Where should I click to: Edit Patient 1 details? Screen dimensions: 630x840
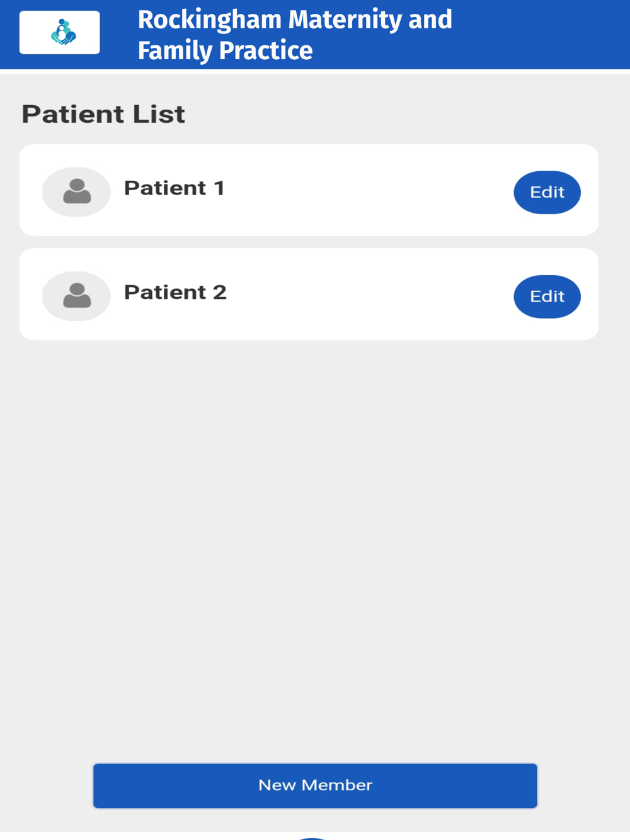[x=547, y=192]
